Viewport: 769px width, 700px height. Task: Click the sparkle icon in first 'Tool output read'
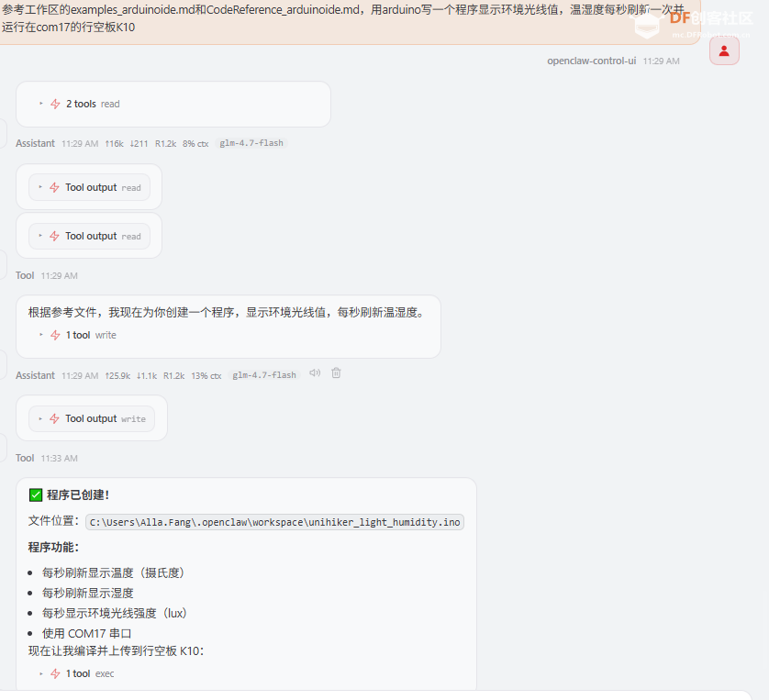click(55, 187)
